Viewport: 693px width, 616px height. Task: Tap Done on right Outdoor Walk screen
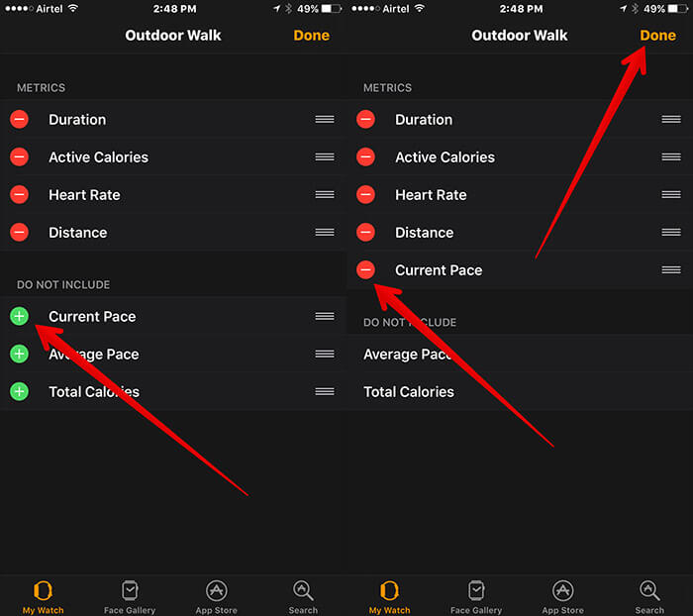tap(658, 36)
